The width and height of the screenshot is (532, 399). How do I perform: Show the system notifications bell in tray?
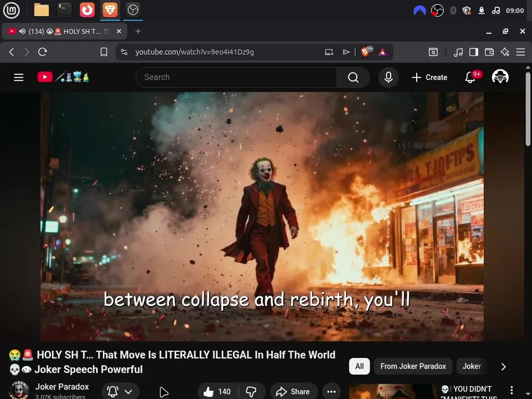(482, 11)
